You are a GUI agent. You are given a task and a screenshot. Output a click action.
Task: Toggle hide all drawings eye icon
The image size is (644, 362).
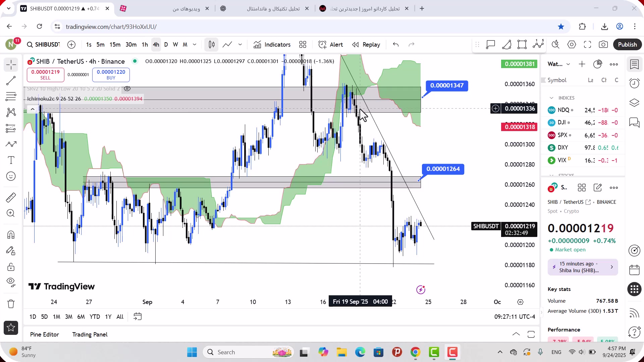point(11,283)
